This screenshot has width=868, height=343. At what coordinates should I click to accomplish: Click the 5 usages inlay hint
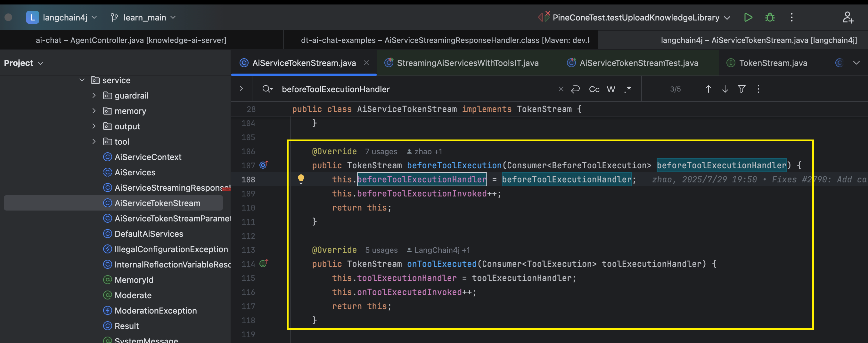pyautogui.click(x=381, y=250)
